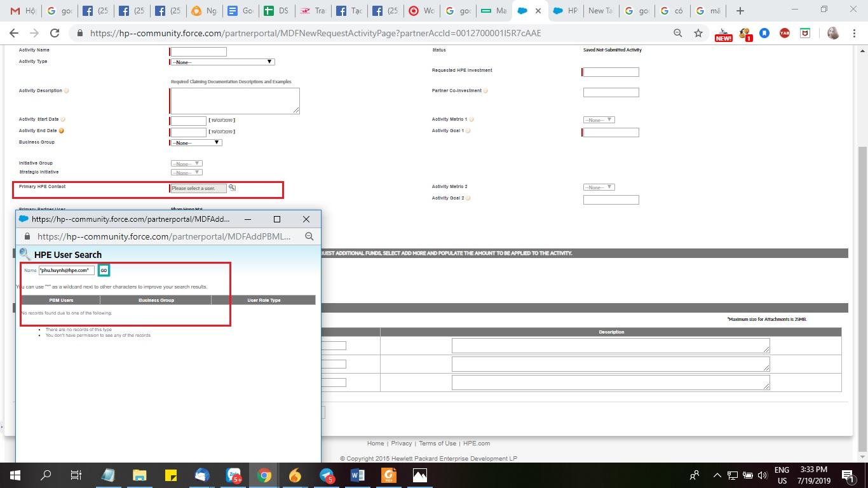868x488 pixels.
Task: Click the HPE User Search Name field
Action: 67,271
